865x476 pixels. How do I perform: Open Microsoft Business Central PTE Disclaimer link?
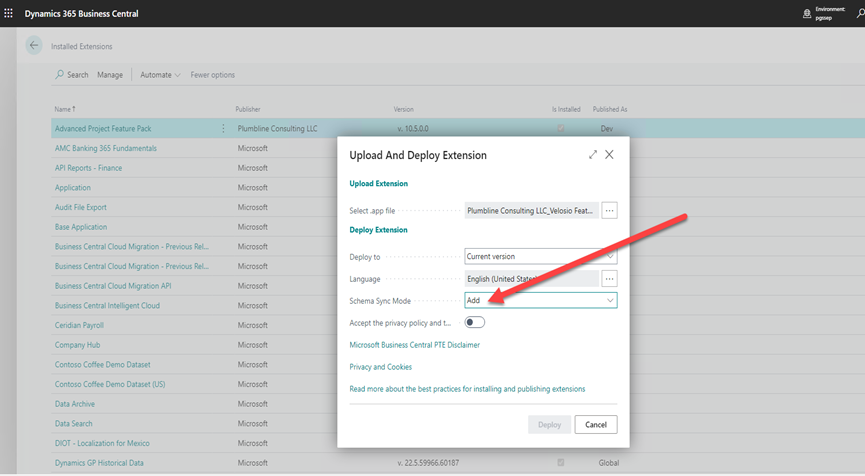tap(414, 345)
